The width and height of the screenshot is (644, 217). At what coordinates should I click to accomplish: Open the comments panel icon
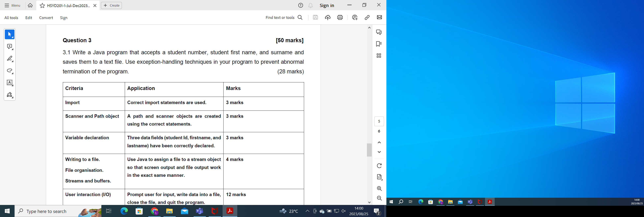[x=379, y=32]
